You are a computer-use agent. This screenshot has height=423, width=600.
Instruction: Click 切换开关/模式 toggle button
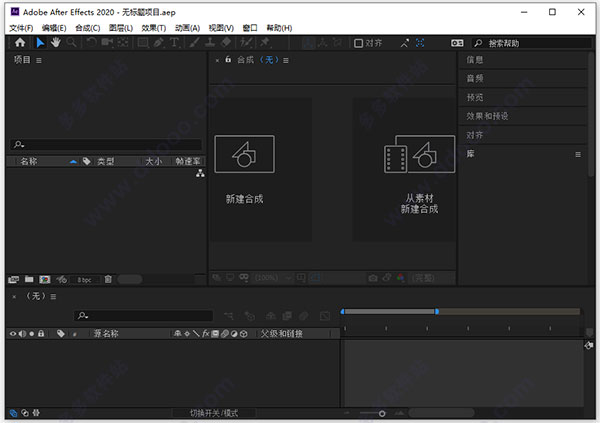coord(214,413)
